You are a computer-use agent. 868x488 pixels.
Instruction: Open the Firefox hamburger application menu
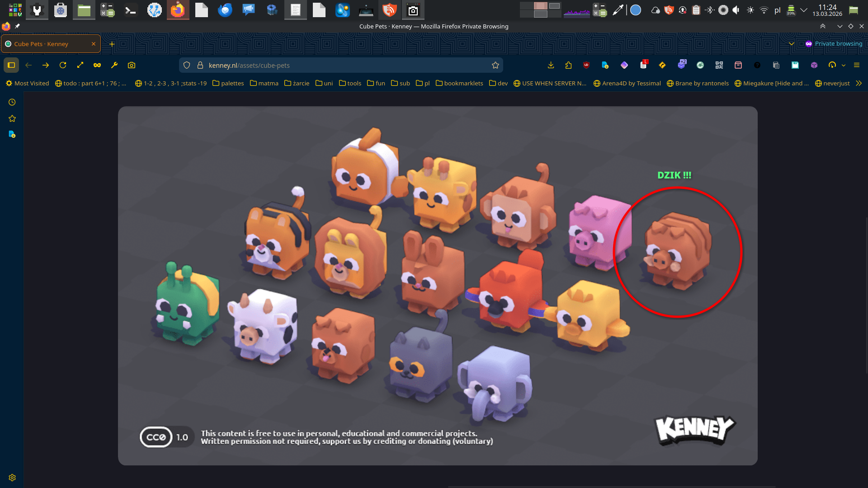tap(857, 65)
